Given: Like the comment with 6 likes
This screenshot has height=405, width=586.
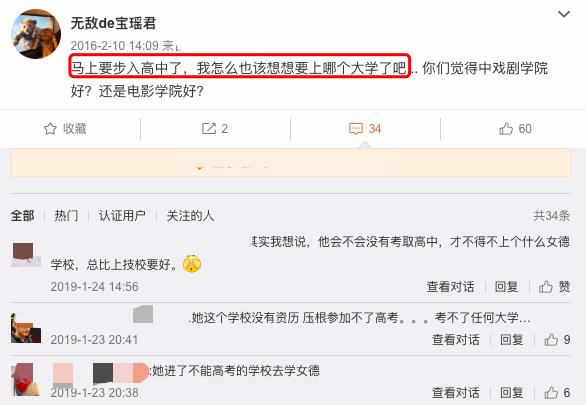Looking at the screenshot, I should tap(551, 393).
